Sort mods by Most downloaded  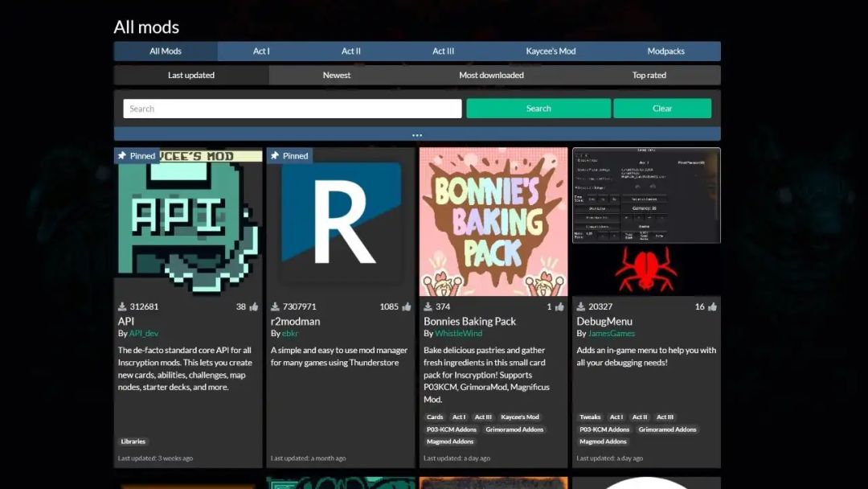491,76
